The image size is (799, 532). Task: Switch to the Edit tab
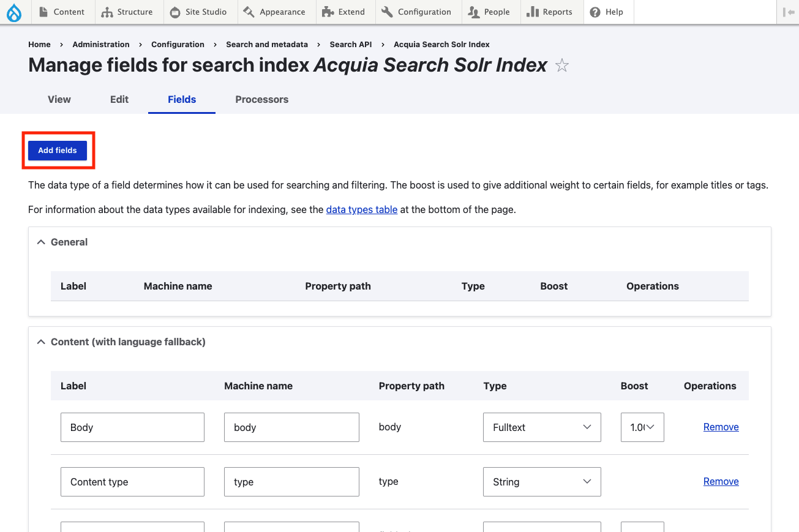pyautogui.click(x=119, y=100)
